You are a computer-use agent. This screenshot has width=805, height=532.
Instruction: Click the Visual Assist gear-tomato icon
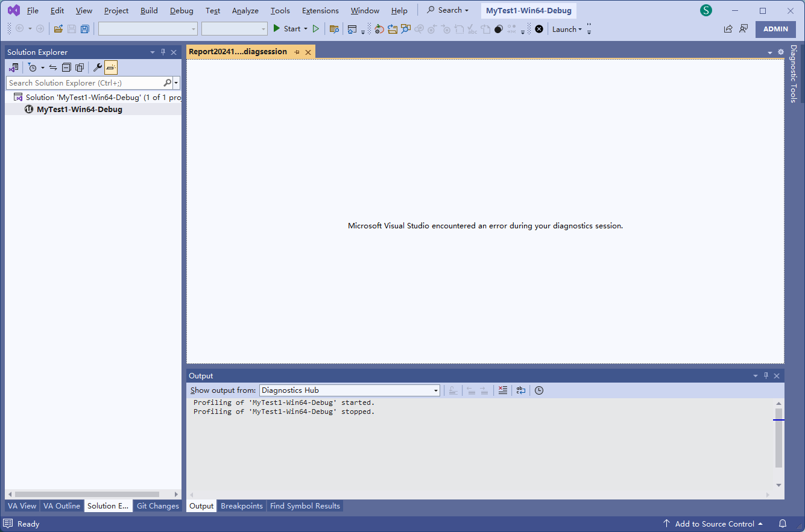pyautogui.click(x=379, y=29)
